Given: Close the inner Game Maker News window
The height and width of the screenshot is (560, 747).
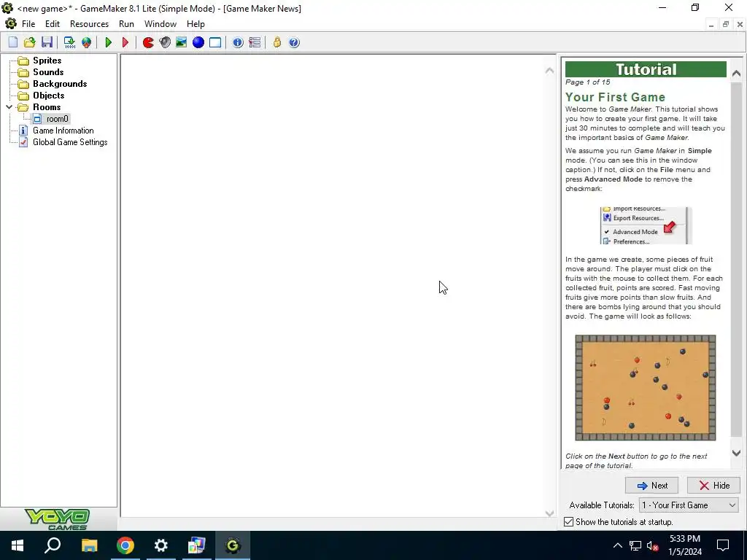Looking at the screenshot, I should click(x=740, y=24).
